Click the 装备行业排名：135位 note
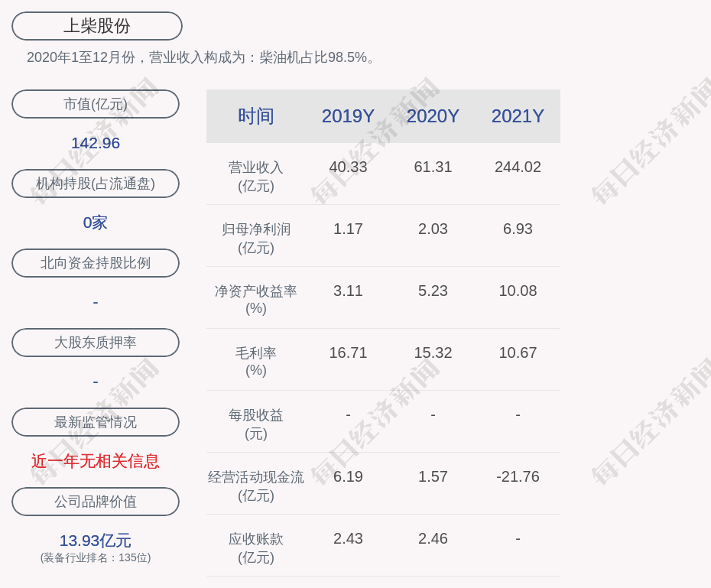 pyautogui.click(x=96, y=557)
